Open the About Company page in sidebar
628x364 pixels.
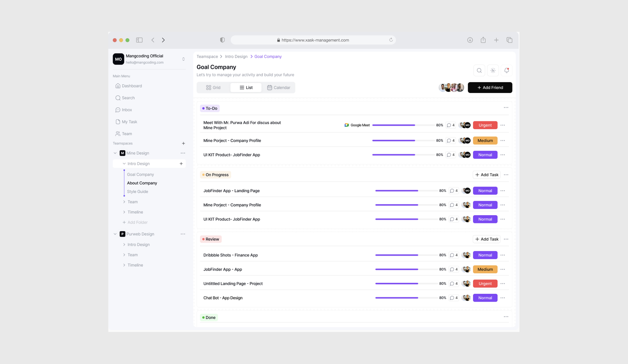[142, 183]
